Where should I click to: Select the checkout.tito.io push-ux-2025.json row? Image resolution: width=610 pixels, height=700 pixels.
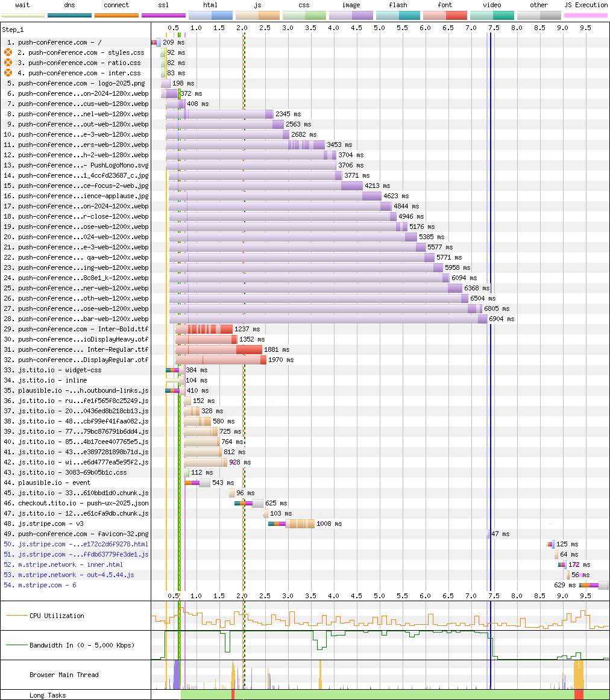305,503
